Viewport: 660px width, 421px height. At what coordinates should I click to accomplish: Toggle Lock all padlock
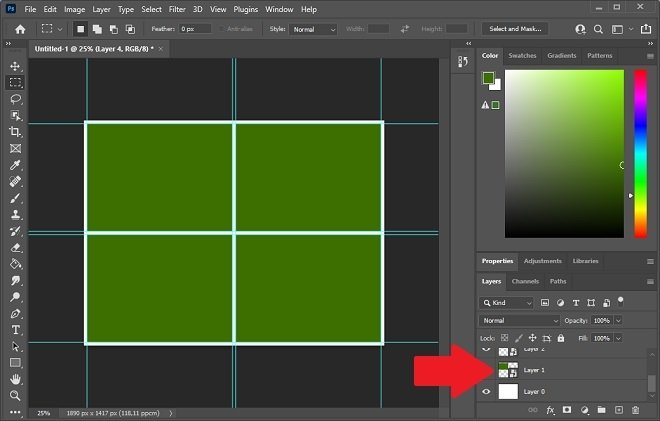pyautogui.click(x=561, y=338)
